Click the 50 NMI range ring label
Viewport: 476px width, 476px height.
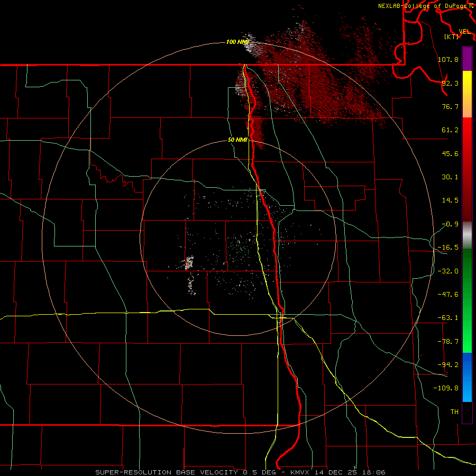(x=237, y=140)
